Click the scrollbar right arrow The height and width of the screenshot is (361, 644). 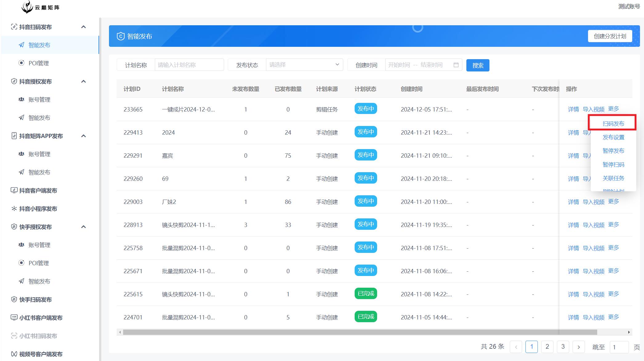629,332
